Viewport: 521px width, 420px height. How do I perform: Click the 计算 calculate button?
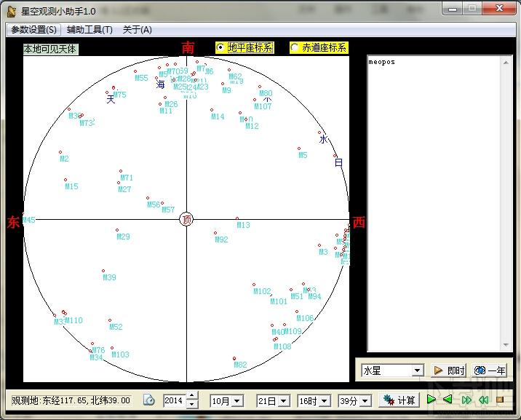[399, 400]
